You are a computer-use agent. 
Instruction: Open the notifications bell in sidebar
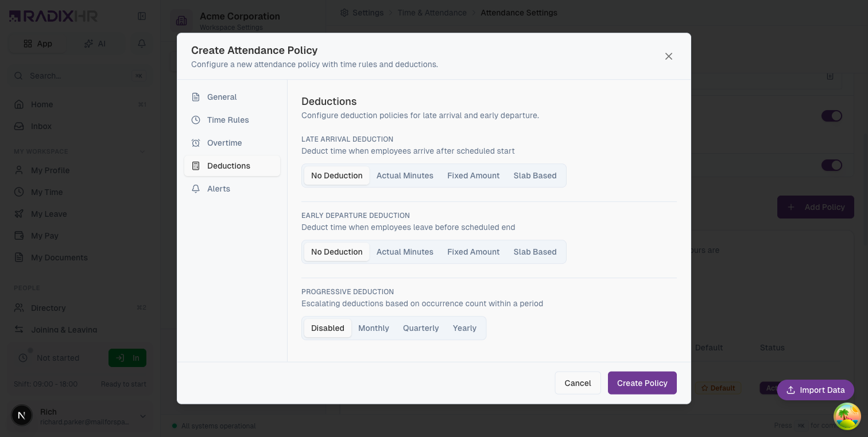[x=142, y=44]
